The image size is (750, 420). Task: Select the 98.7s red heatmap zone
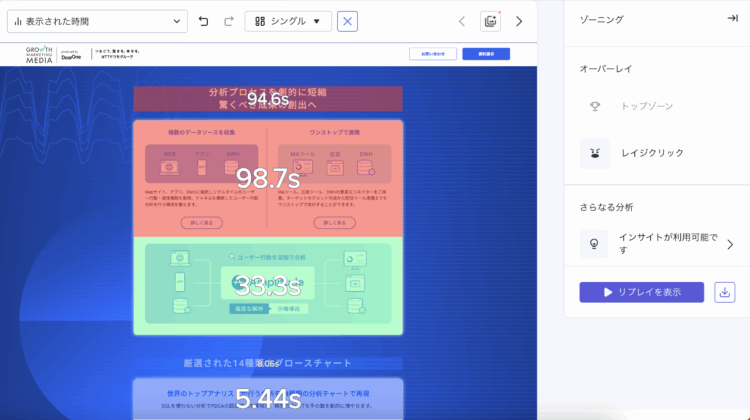(x=267, y=178)
